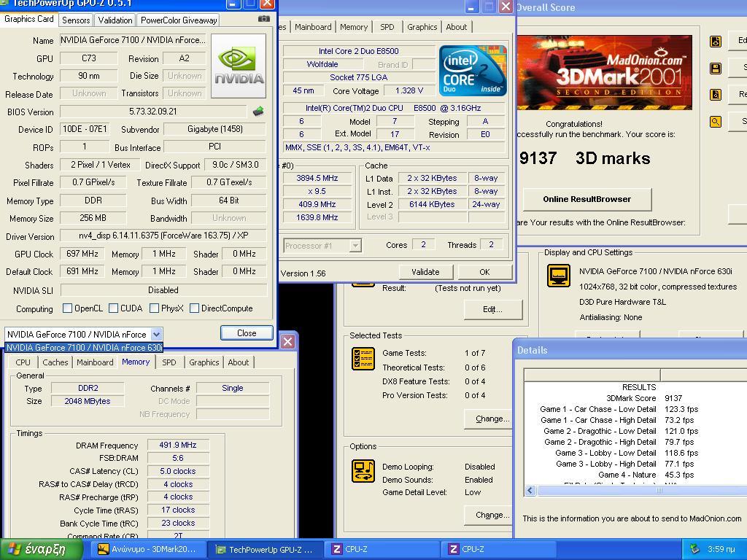The width and height of the screenshot is (747, 560).
Task: Open the About tab in upper CPU-Z window
Action: click(x=457, y=27)
